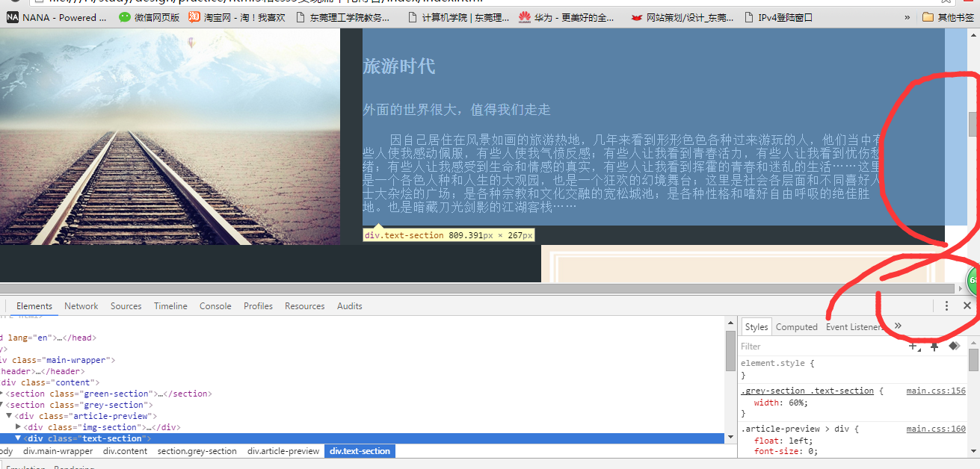The width and height of the screenshot is (980, 469).
Task: Collapse the article-preview div node
Action: point(10,416)
